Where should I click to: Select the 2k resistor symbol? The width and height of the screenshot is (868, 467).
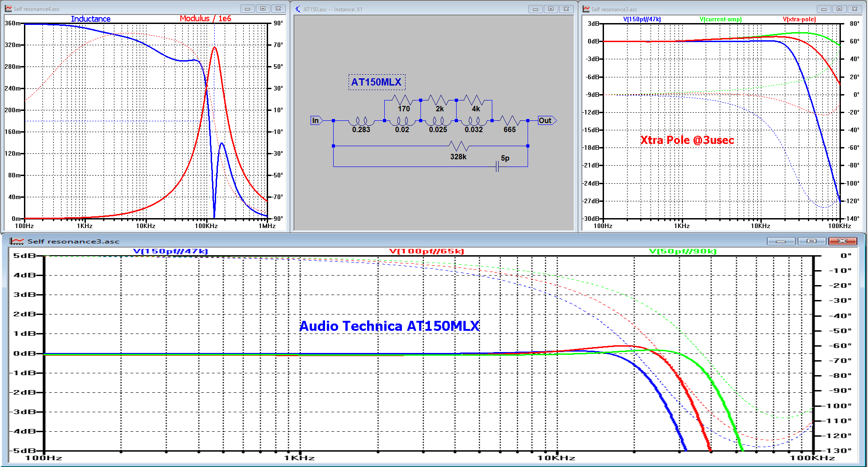pyautogui.click(x=438, y=100)
